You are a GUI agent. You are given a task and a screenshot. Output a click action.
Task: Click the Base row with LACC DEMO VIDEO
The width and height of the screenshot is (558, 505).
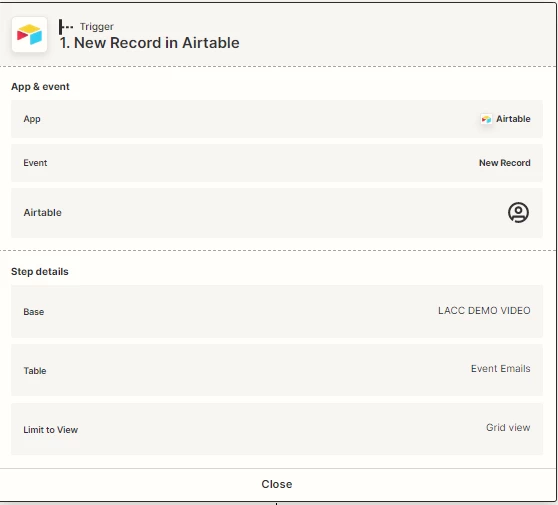coord(277,311)
